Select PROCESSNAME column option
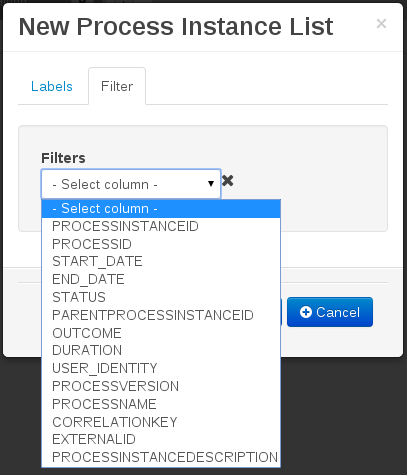Viewport: 407px width, 475px height. pyautogui.click(x=161, y=404)
